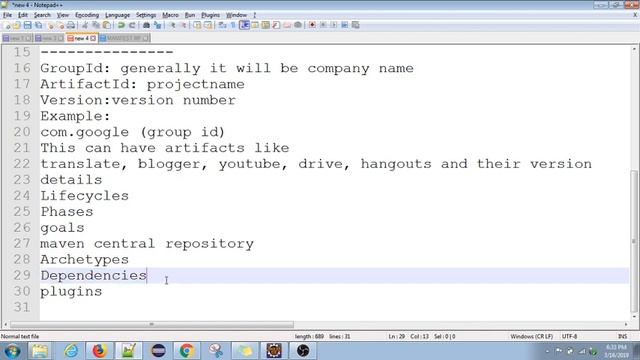
Task: Open the Encoding menu
Action: coord(87,15)
